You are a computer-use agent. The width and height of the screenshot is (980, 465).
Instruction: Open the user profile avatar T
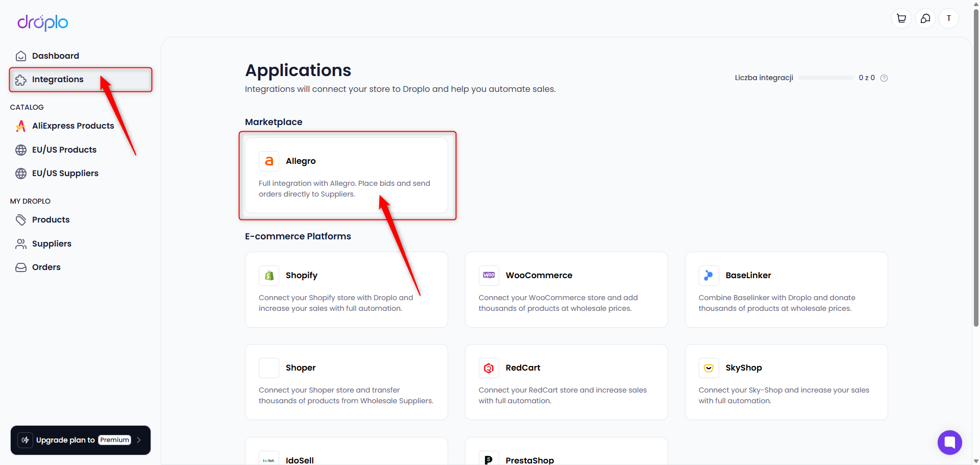pos(948,18)
